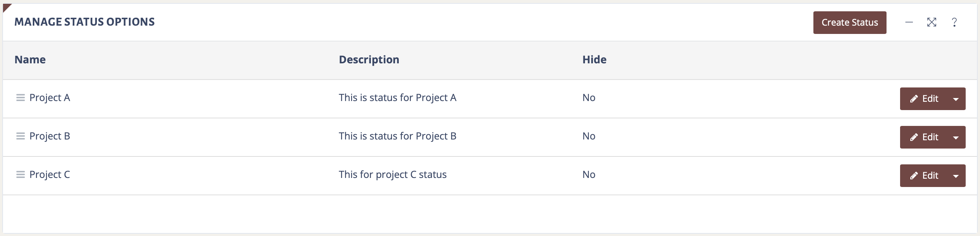This screenshot has height=236, width=980.
Task: Minimize the Manage Status Options panel
Action: [x=909, y=23]
